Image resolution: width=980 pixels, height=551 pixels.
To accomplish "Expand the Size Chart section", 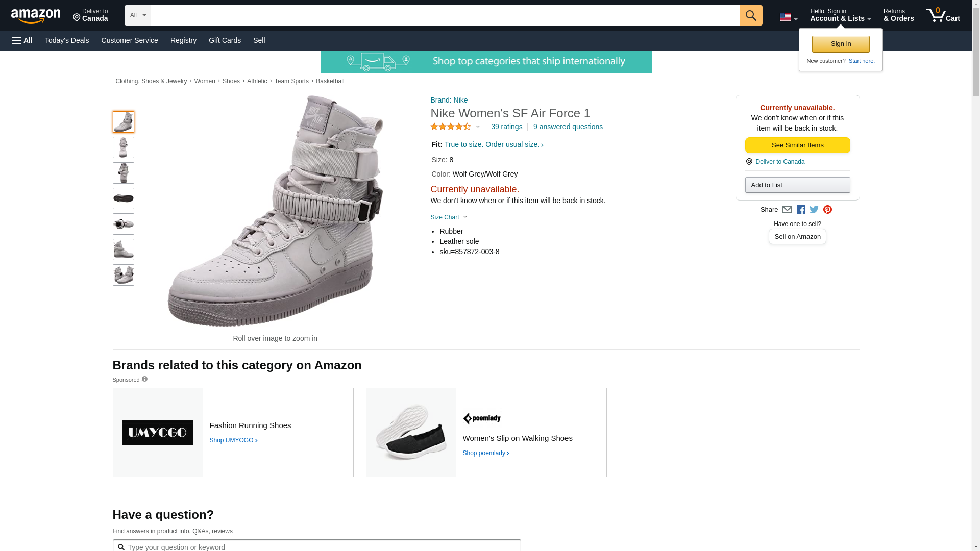I will [x=449, y=217].
